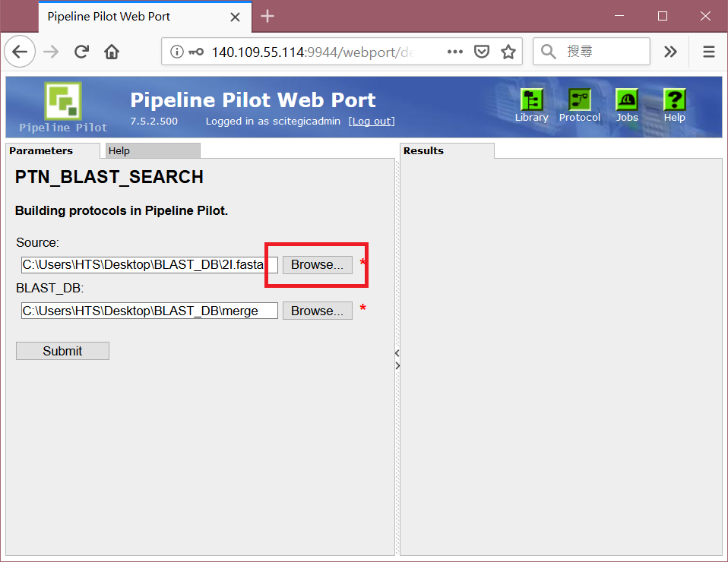Open the Help question mark icon
The height and width of the screenshot is (562, 728).
coord(674,106)
